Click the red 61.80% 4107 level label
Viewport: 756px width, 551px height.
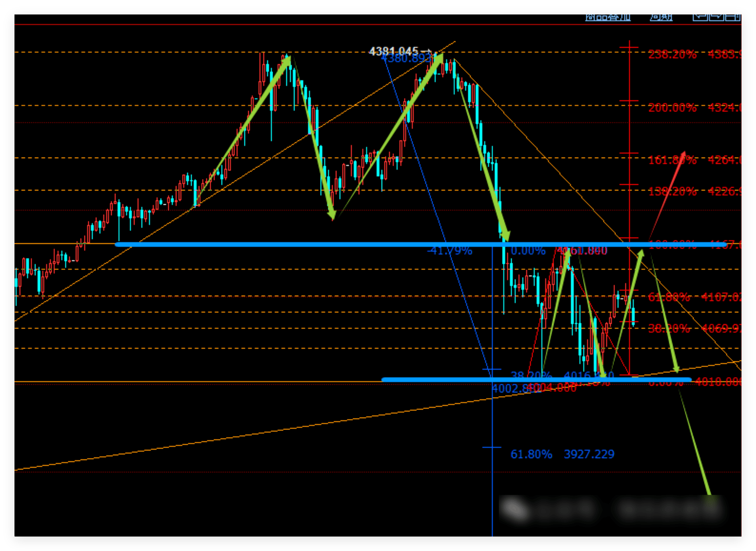point(668,297)
